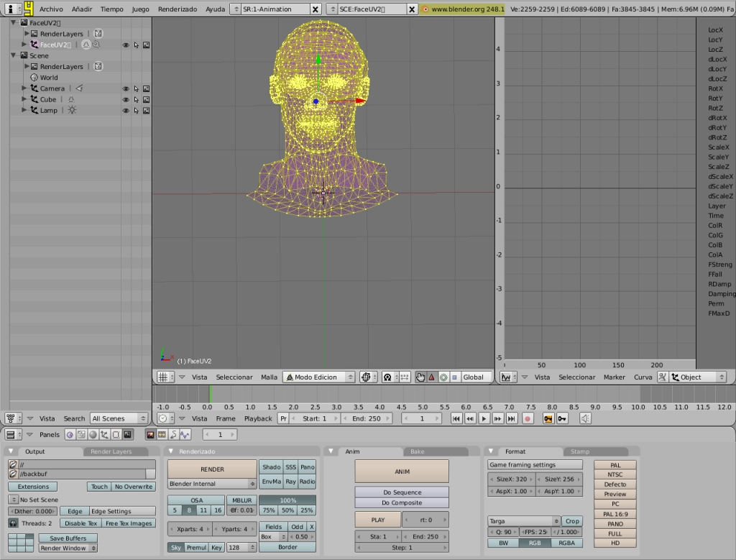Click the record button in the timeline
736x560 pixels.
pos(528,418)
